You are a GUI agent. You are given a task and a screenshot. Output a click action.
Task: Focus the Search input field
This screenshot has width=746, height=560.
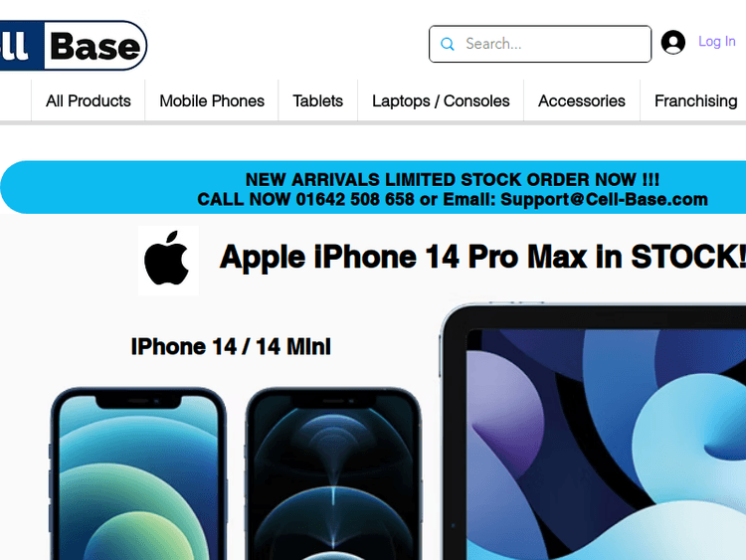540,44
